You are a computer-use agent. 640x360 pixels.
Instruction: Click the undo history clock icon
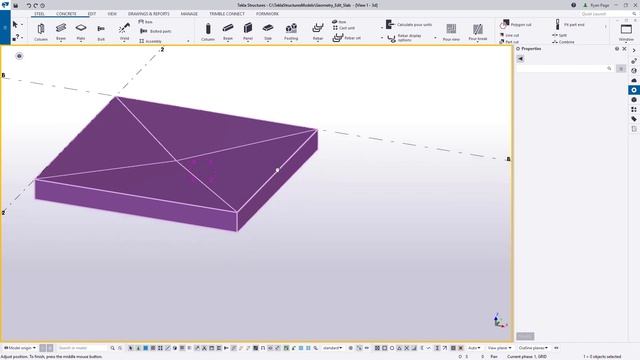[42, 5]
